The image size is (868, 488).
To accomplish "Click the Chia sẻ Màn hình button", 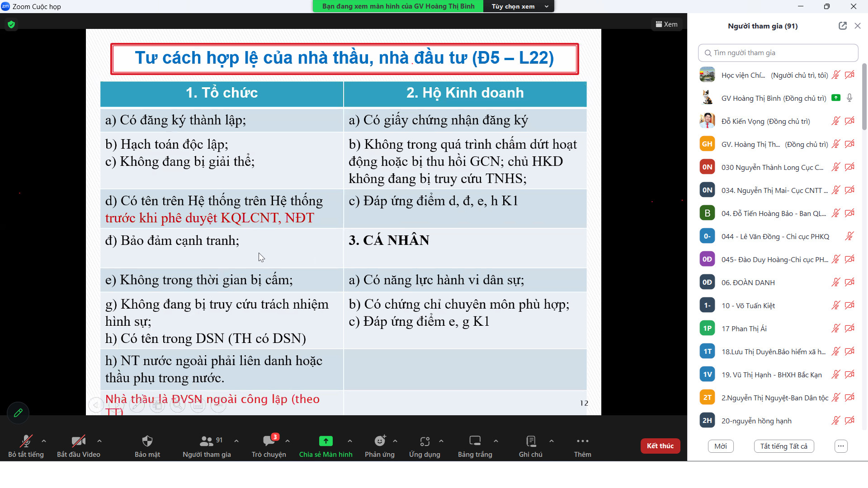I will point(325,446).
